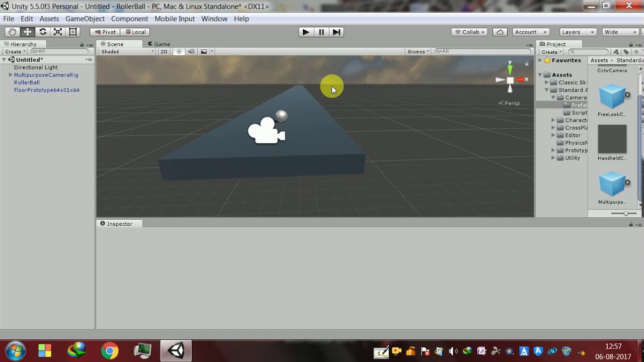Expand MultipurposeCameraRig in Hierarchy
This screenshot has height=362, width=644.
tap(11, 75)
